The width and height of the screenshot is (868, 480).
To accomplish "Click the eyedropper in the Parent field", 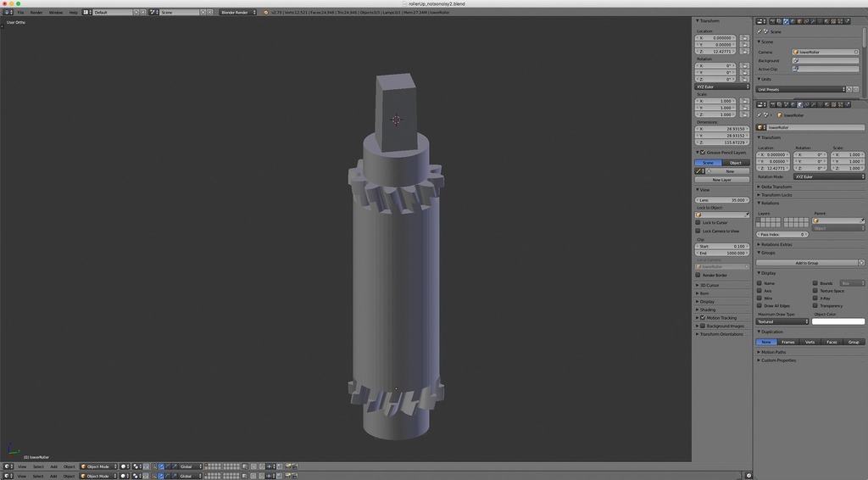I will point(862,220).
